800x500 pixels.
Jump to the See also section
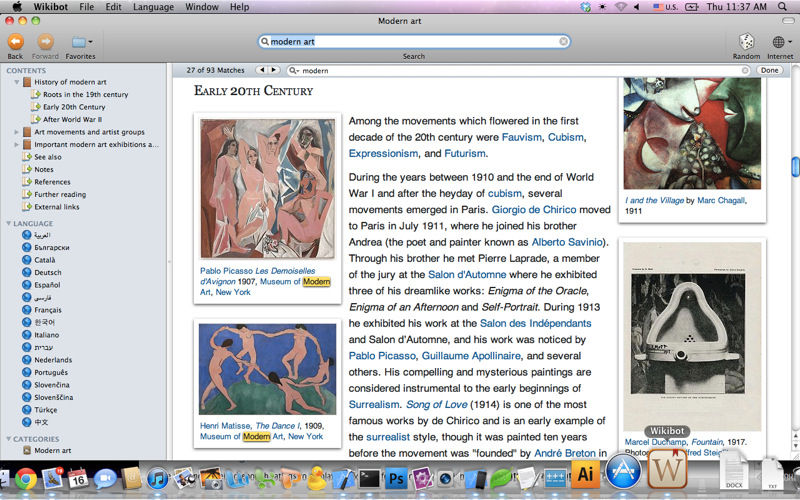[47, 157]
